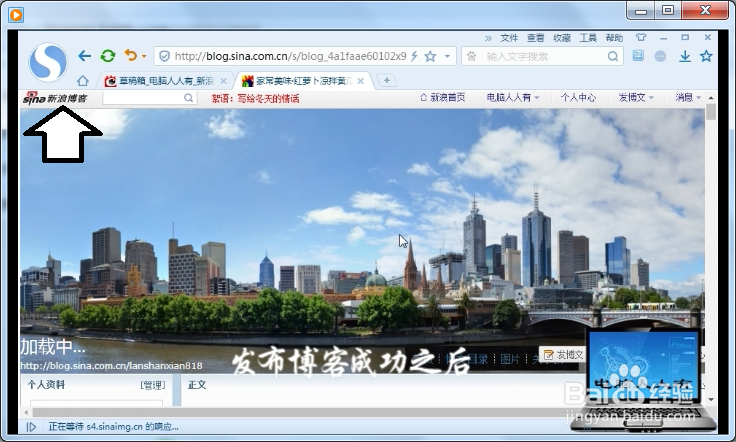Expand the hidden menus chevron »
736x442 pixels.
488,38
